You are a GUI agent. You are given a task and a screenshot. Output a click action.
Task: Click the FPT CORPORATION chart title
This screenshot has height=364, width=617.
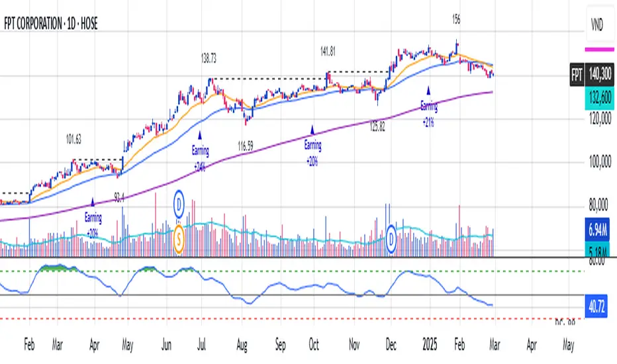pyautogui.click(x=51, y=24)
